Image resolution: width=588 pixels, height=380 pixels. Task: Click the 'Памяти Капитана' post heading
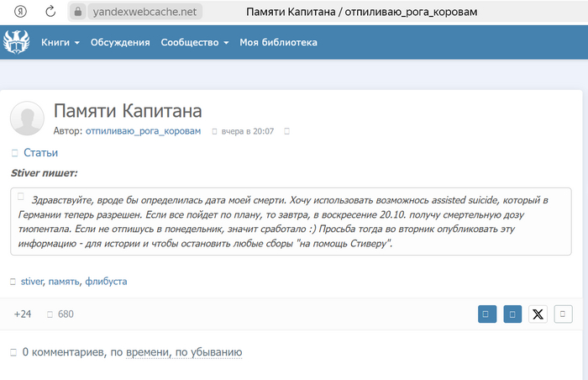128,111
